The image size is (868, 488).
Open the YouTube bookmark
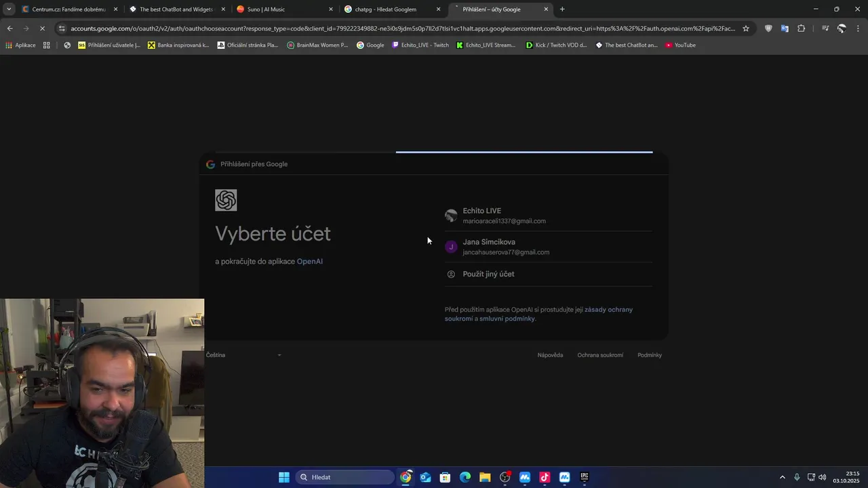[x=680, y=45]
